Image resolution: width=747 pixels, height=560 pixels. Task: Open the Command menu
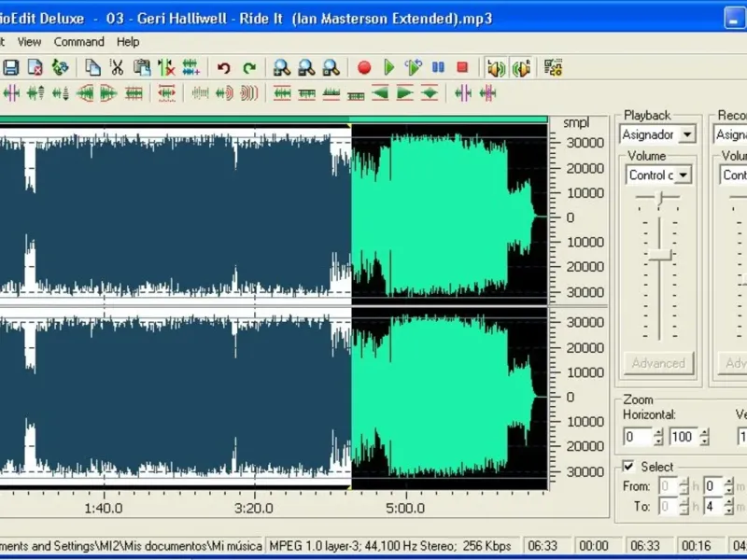(78, 42)
